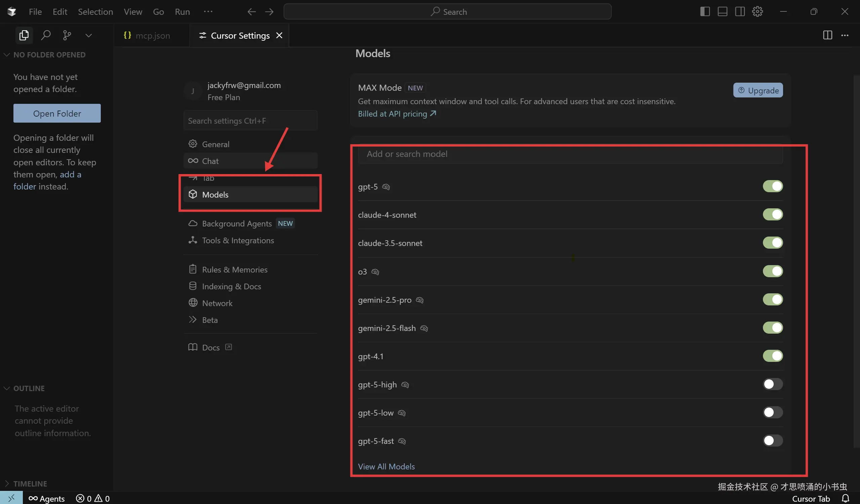Expand the TIMELINE section
The width and height of the screenshot is (860, 504).
point(30,484)
